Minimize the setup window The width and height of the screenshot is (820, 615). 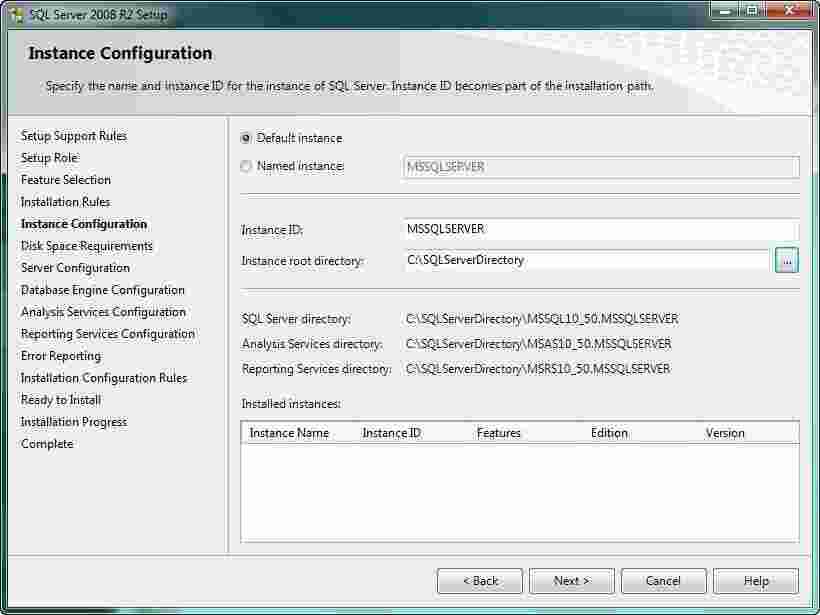click(725, 11)
